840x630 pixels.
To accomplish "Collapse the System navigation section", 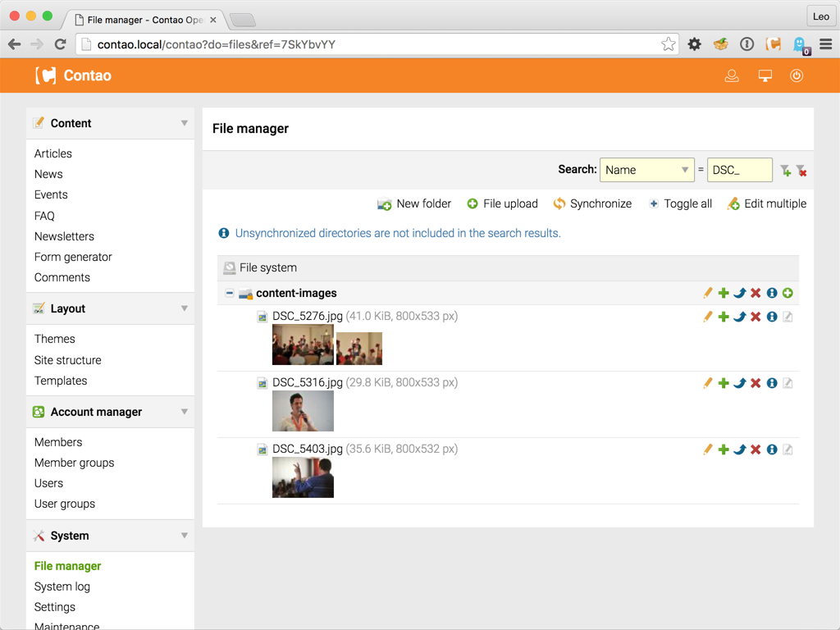I will click(x=185, y=536).
